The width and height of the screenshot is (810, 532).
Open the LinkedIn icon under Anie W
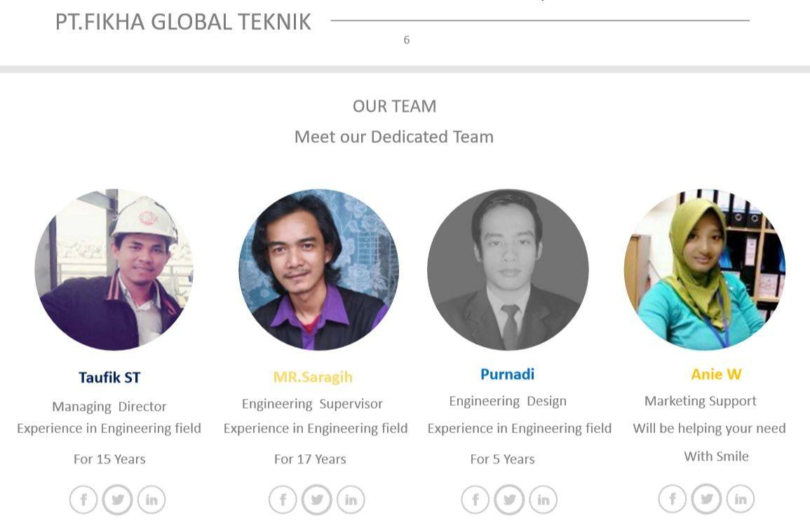(x=741, y=498)
